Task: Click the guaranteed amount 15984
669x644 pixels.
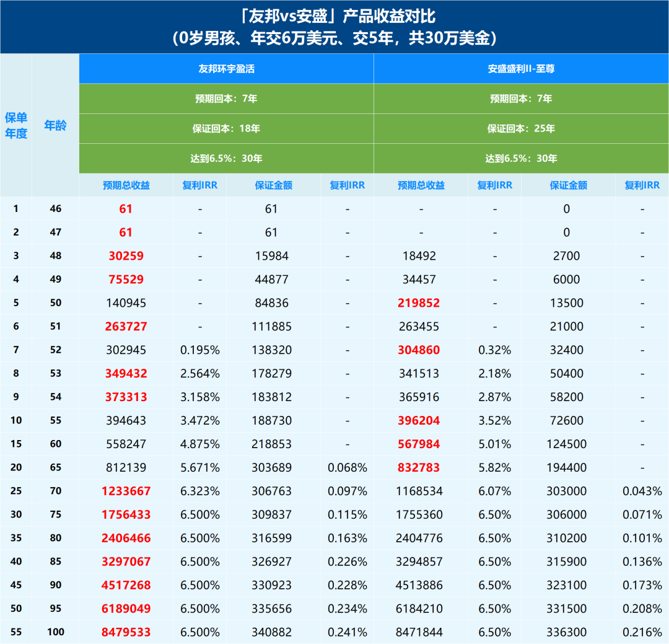Action: click(x=271, y=256)
